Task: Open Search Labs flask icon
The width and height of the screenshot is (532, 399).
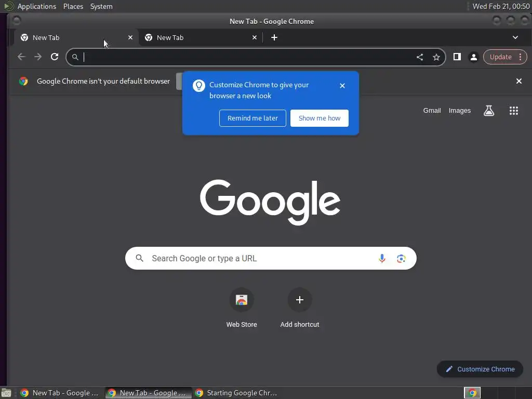Action: (x=489, y=111)
